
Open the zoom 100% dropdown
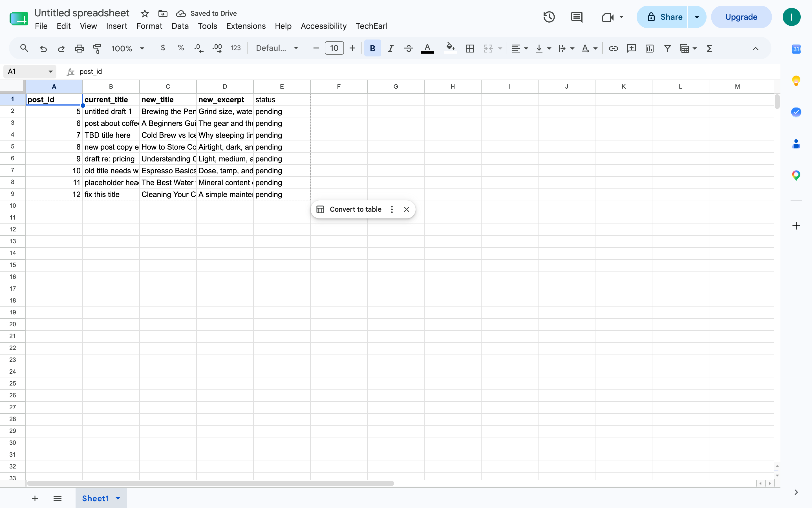pyautogui.click(x=127, y=48)
